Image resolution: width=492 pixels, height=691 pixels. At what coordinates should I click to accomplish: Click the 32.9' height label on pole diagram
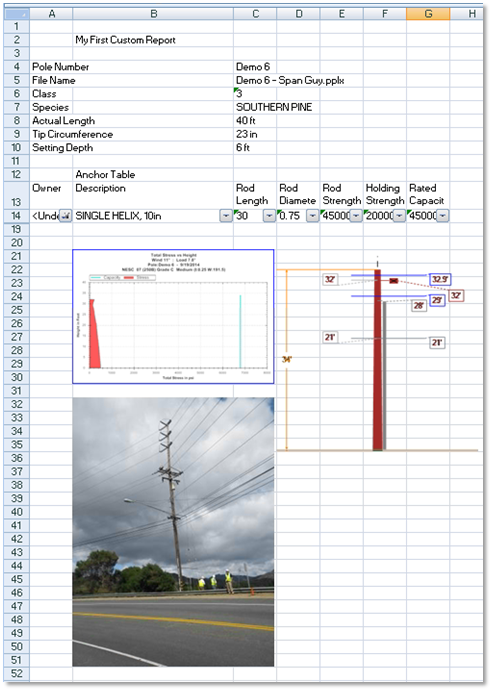point(440,279)
